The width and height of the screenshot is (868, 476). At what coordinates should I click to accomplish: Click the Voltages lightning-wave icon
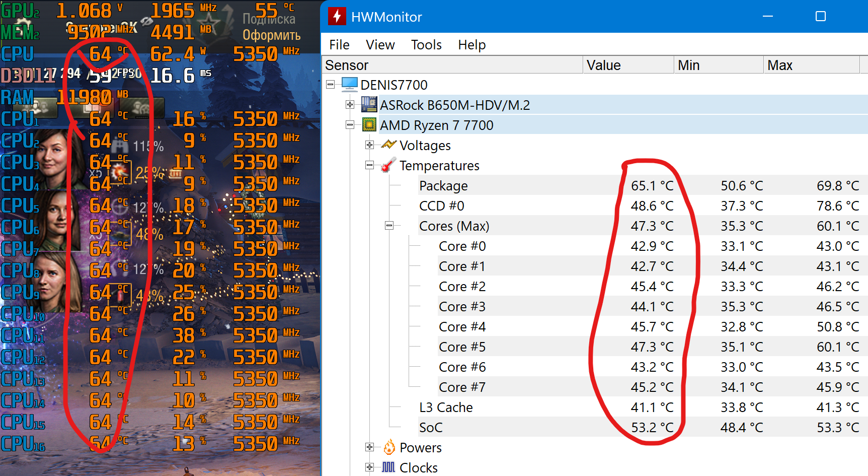point(389,145)
